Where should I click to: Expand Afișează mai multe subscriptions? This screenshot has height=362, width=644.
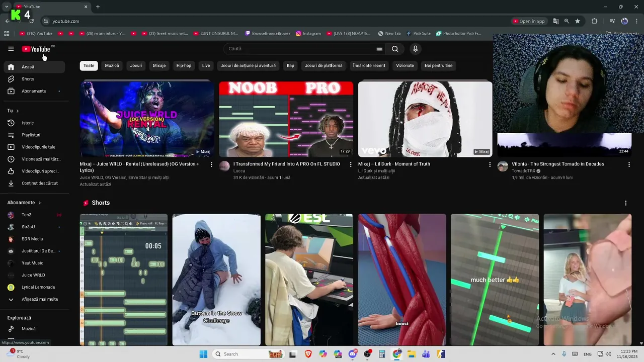pyautogui.click(x=35, y=299)
